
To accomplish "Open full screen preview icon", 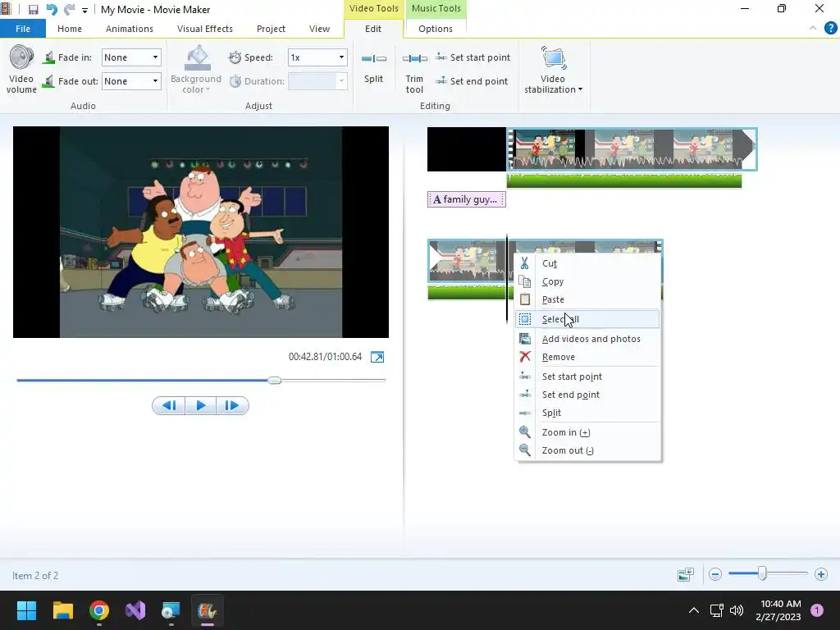I will [x=377, y=357].
